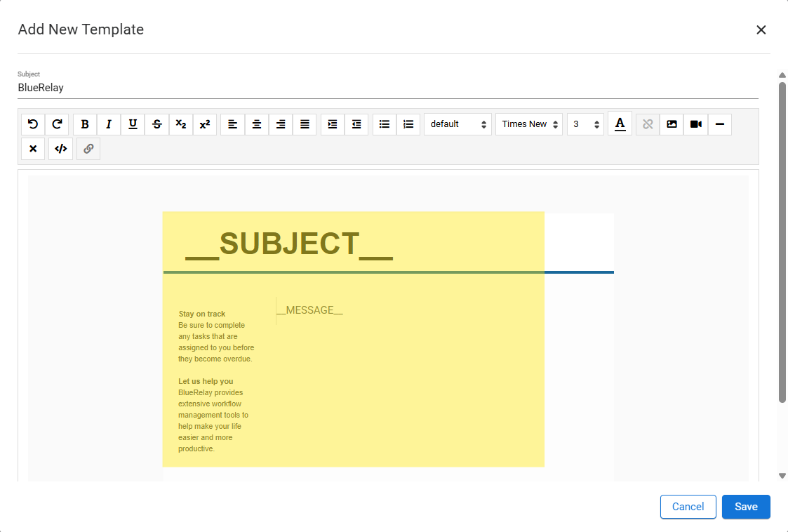Toggle bold formatting
This screenshot has width=788, height=532.
[85, 124]
